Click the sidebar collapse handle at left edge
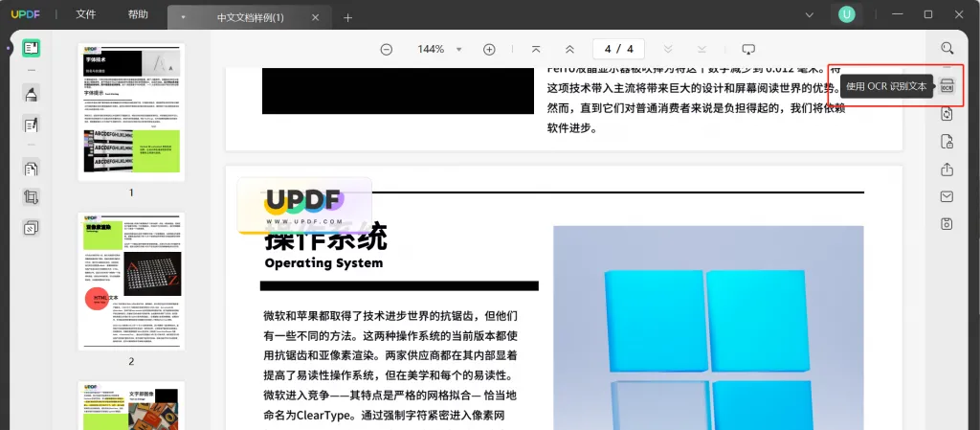 pyautogui.click(x=8, y=48)
